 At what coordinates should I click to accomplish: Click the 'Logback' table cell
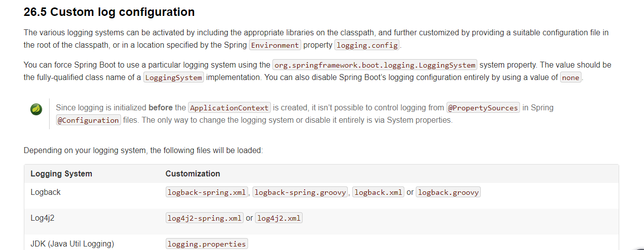click(46, 192)
